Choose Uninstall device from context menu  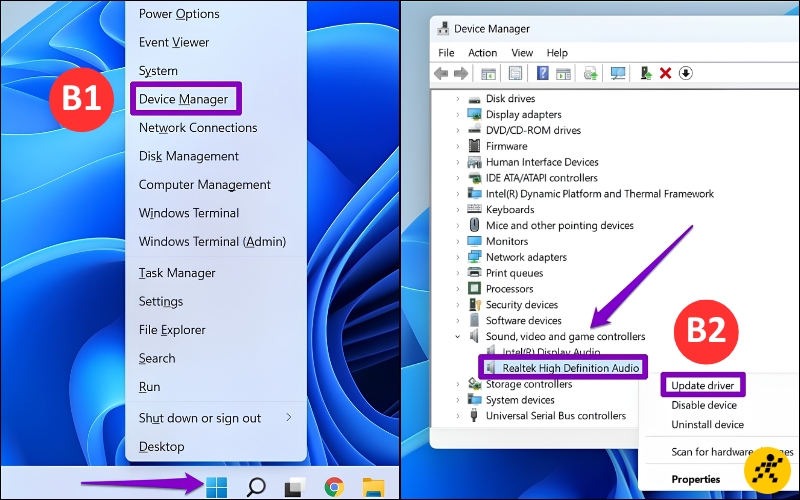coord(707,424)
